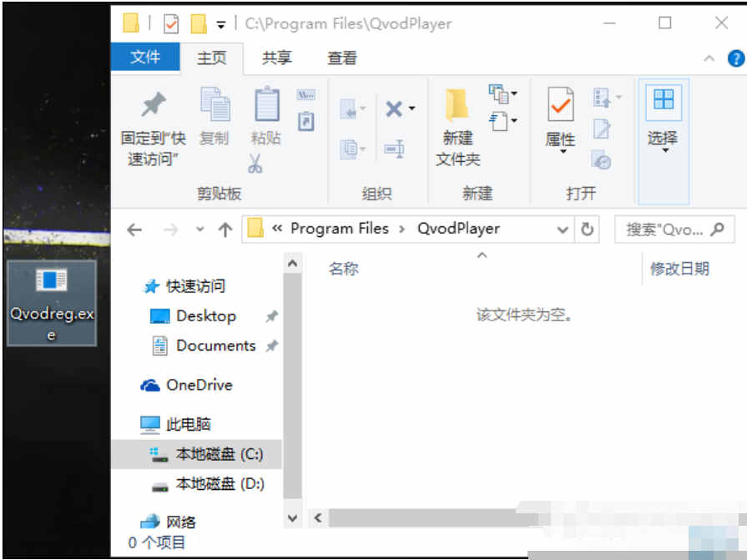Select Qvodreg.exe on the desktop

52,303
